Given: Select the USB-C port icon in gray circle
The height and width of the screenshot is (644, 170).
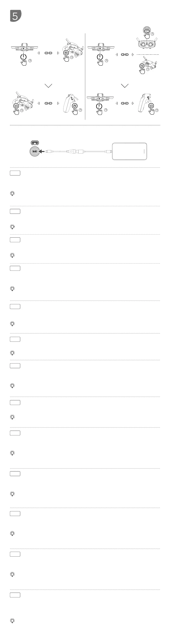Looking at the screenshot, I should [35, 152].
